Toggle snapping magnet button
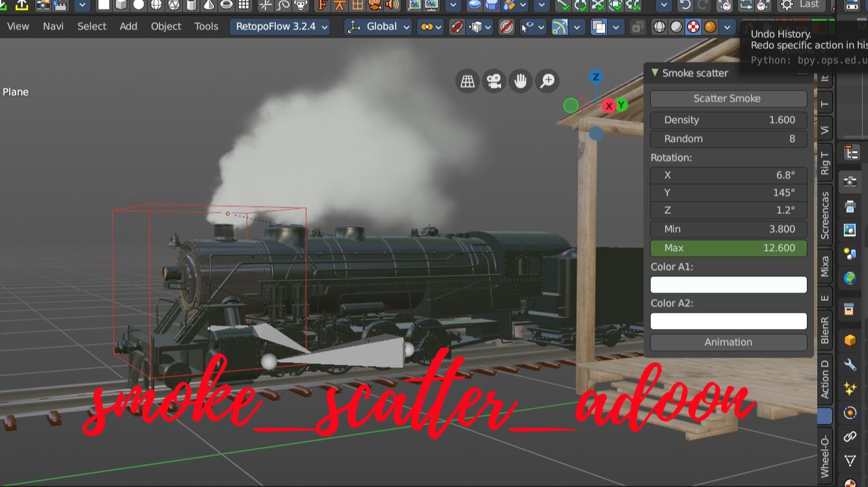The height and width of the screenshot is (487, 868). [x=458, y=27]
